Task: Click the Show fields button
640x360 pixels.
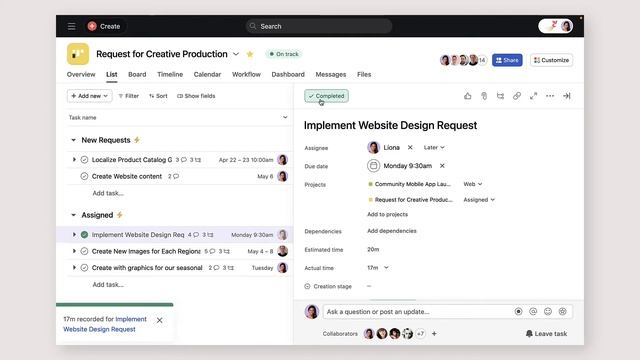Action: point(196,96)
